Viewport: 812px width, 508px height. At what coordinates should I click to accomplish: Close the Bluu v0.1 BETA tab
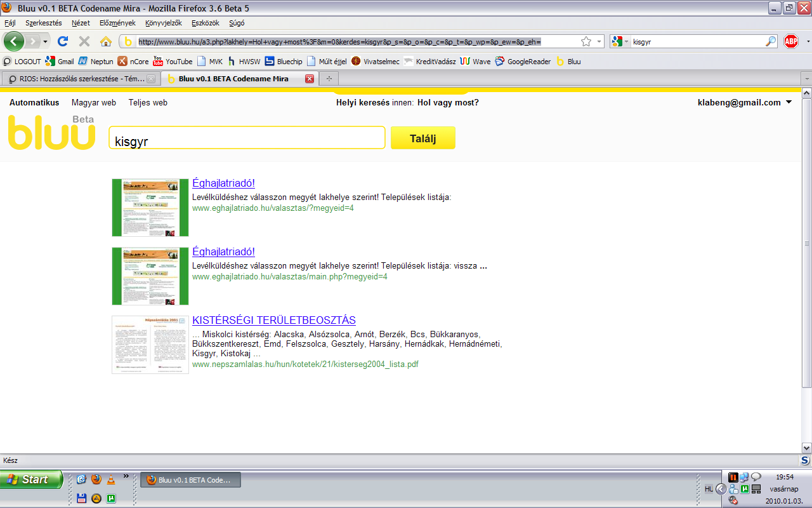click(310, 79)
